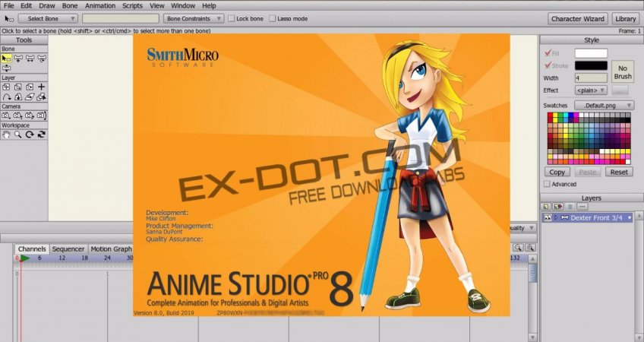Tick the Advanced checkbox in Style panel
The width and height of the screenshot is (644, 342).
click(548, 184)
